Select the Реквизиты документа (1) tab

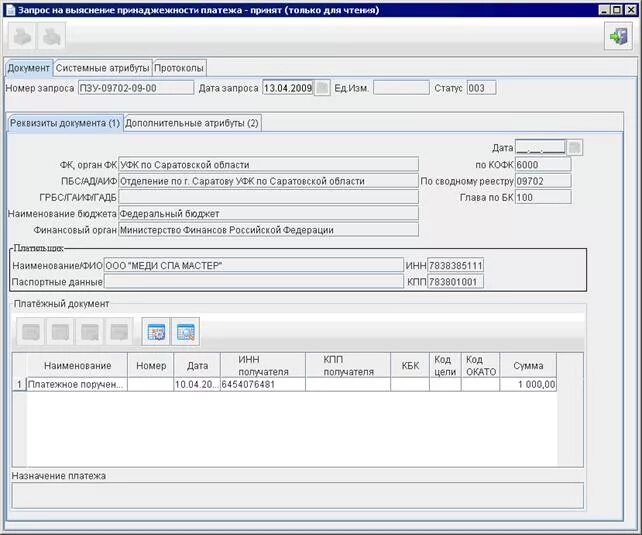(65, 123)
